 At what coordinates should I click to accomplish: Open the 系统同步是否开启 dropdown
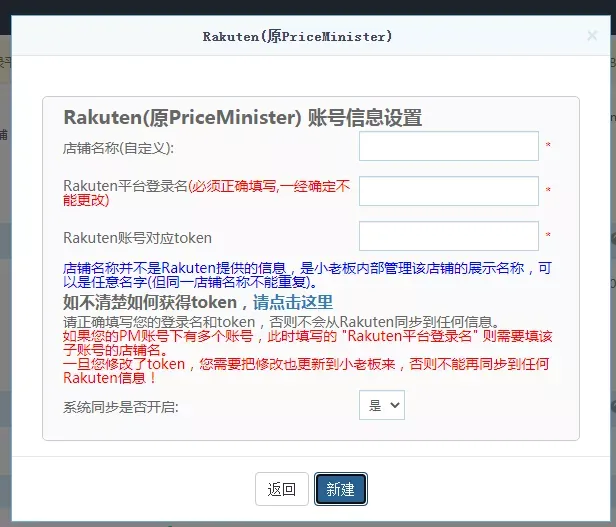tap(381, 405)
